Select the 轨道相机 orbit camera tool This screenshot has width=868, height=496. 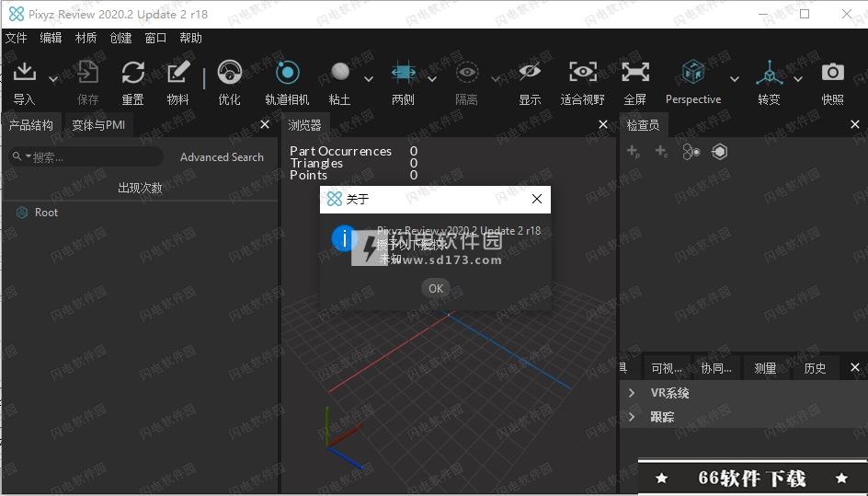tap(287, 72)
